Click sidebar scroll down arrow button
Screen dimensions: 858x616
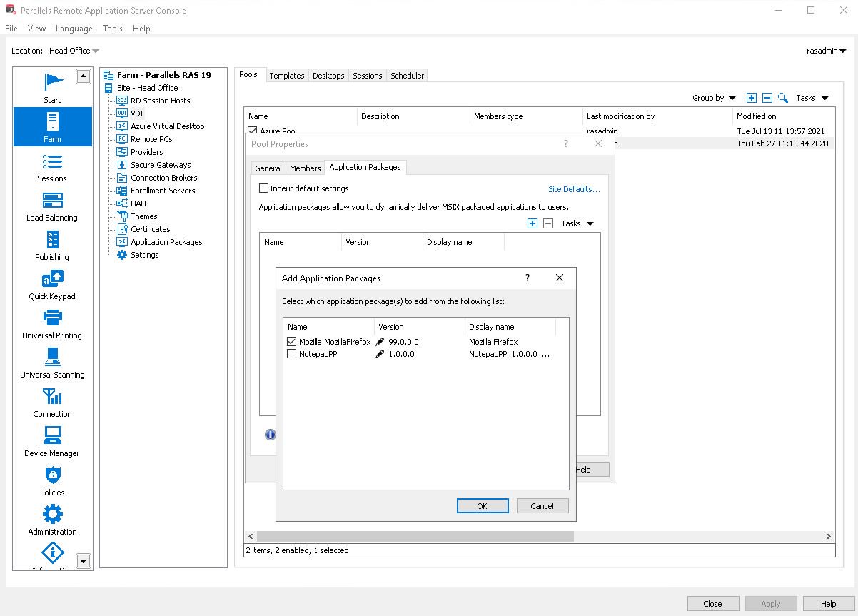(84, 562)
